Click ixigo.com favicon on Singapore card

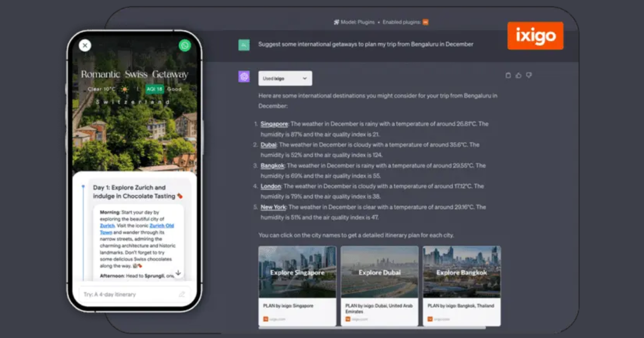point(265,319)
